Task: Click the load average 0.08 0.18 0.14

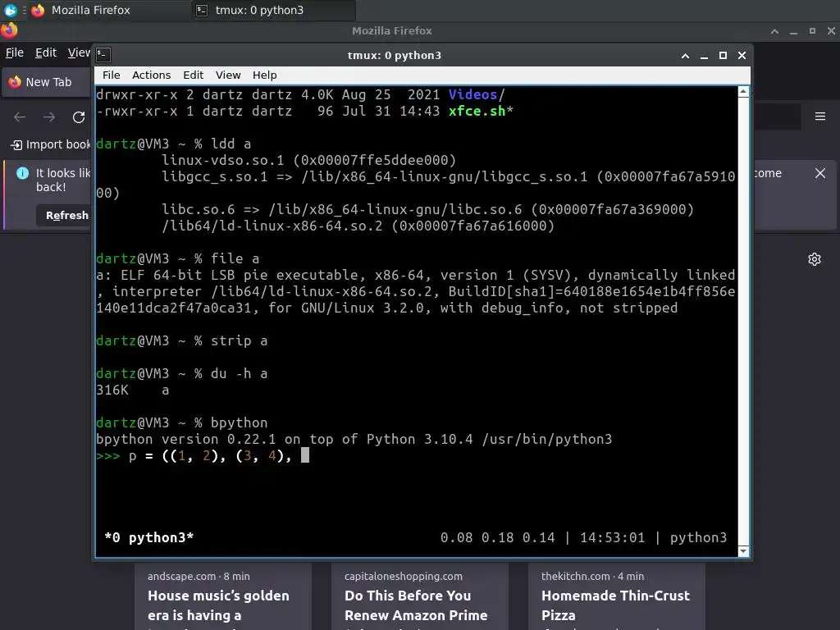Action: pyautogui.click(x=498, y=537)
